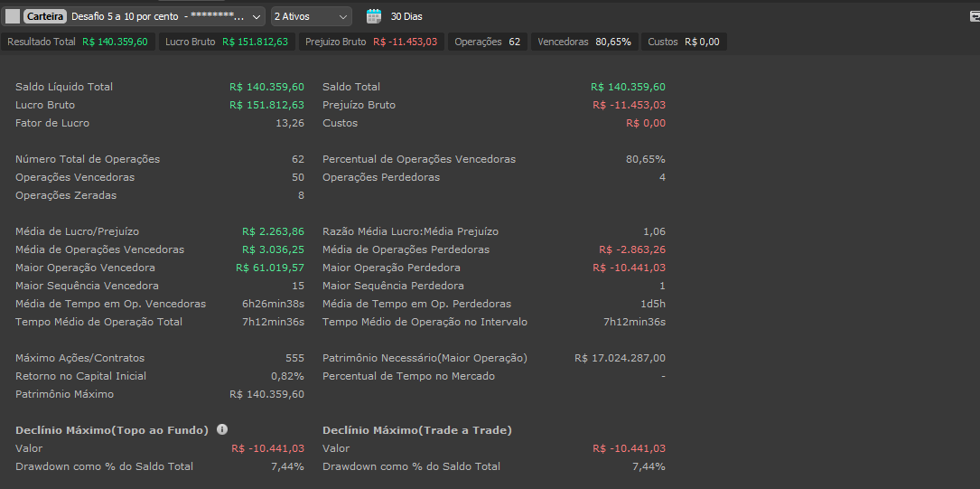Click the Média de Tempo em Op. Vencedoras value
Screen dimensions: 980x489
(x=273, y=305)
